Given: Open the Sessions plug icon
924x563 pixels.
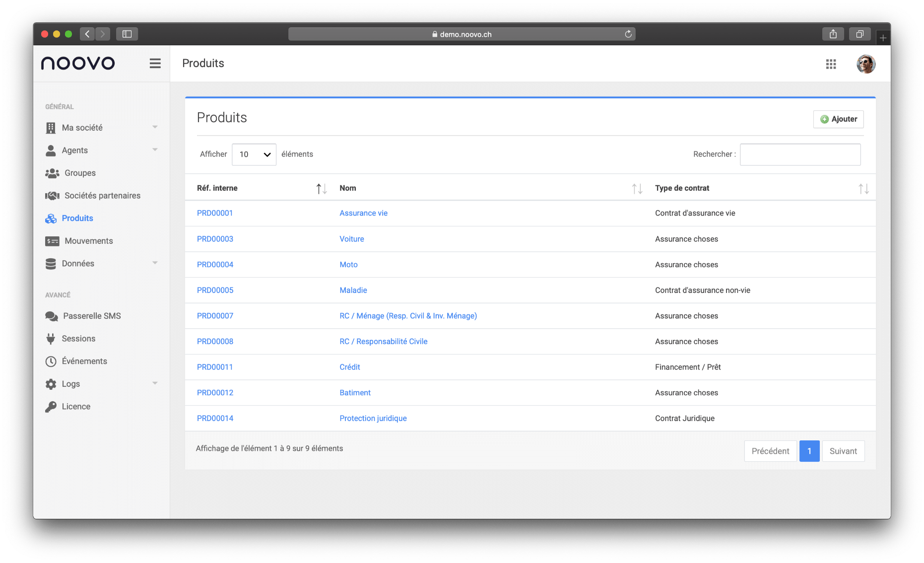Looking at the screenshot, I should point(51,339).
